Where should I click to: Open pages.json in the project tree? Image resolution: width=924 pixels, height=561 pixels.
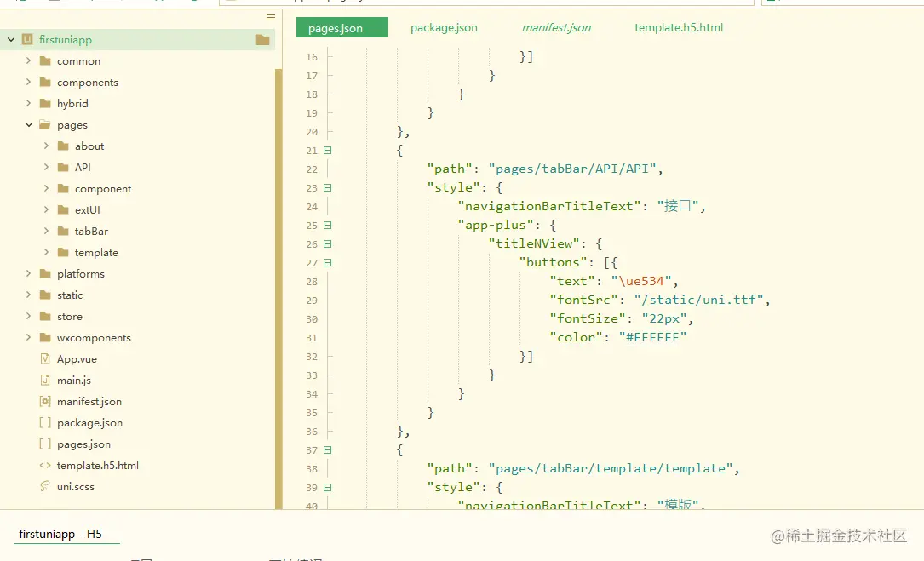pos(83,444)
